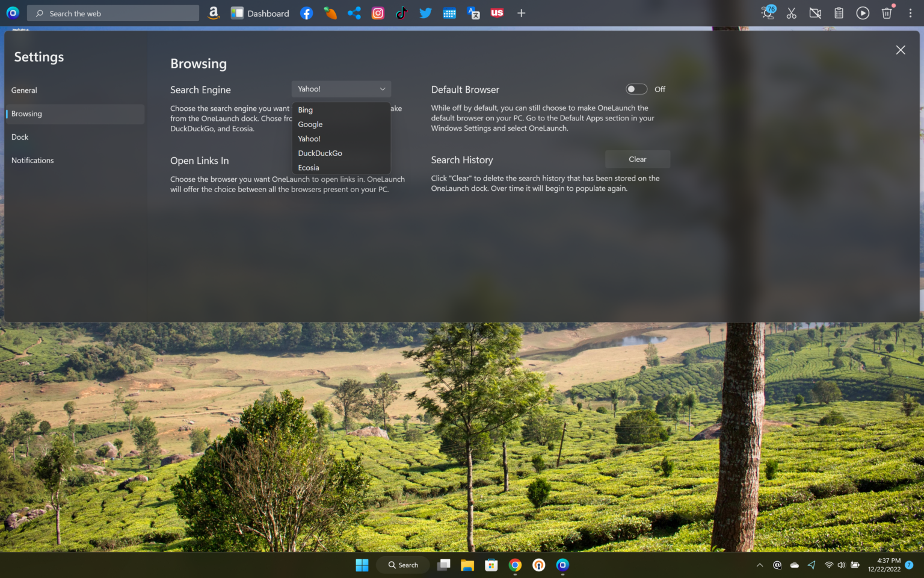Click the Clear search history button
The height and width of the screenshot is (578, 924).
click(638, 159)
